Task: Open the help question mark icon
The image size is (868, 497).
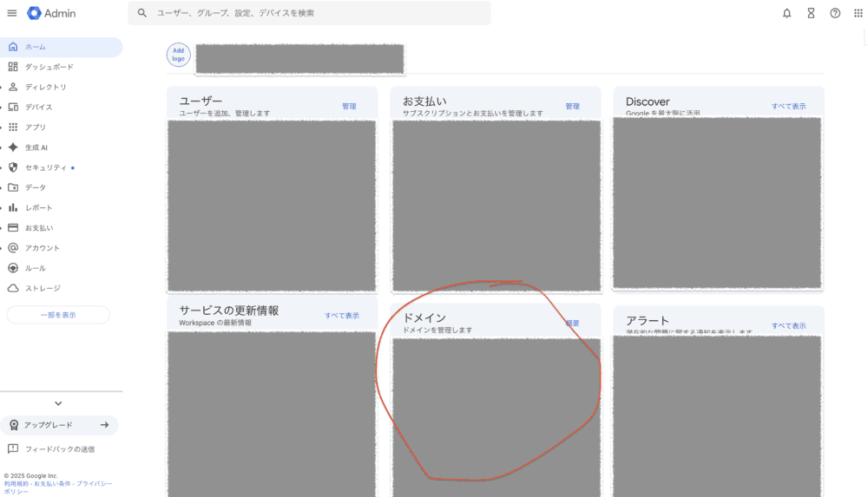Action: point(835,13)
